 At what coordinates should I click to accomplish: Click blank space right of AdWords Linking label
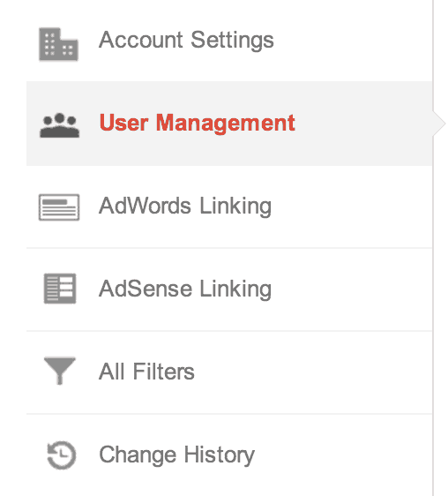pos(352,207)
